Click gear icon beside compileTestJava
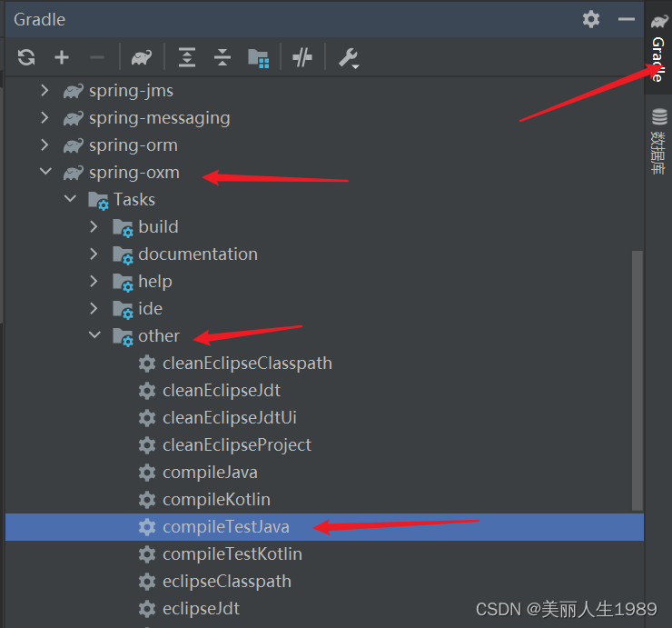Image resolution: width=672 pixels, height=628 pixels. [x=147, y=527]
